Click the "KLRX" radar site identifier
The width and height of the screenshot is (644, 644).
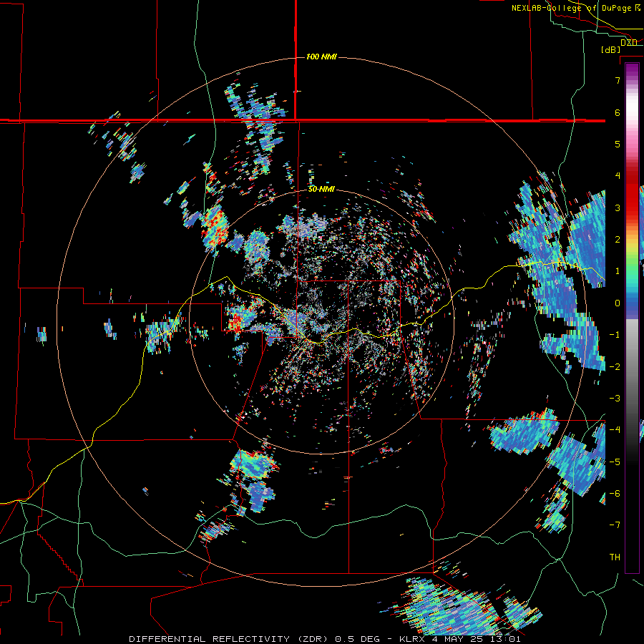tap(411, 639)
